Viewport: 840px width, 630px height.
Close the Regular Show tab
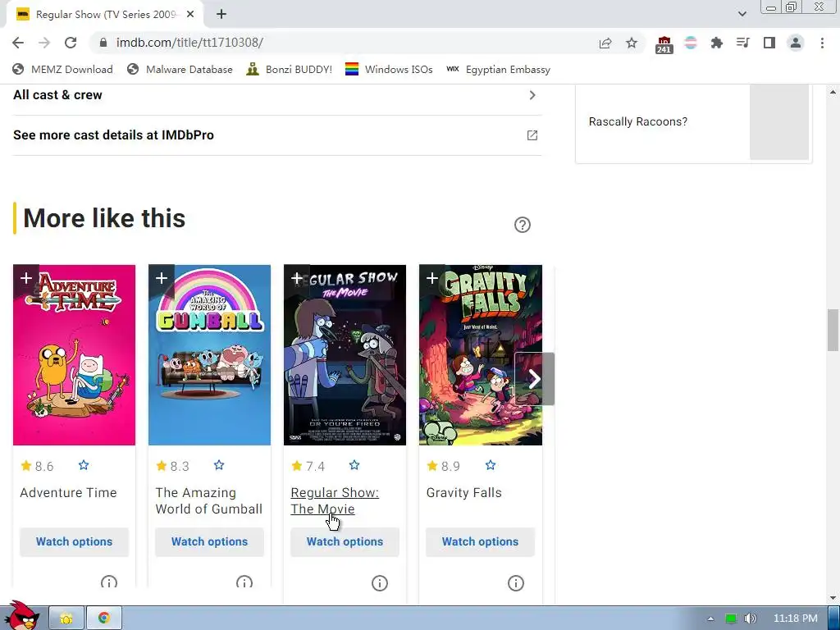(190, 15)
